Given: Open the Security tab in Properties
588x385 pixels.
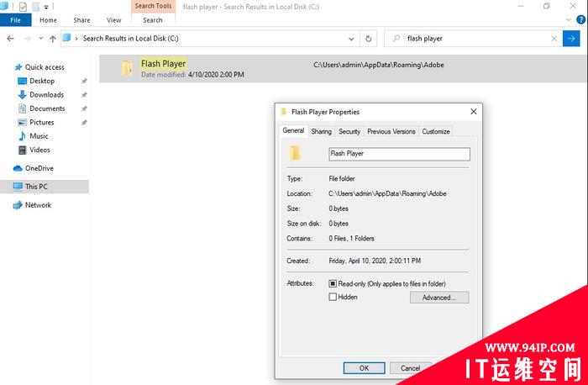Looking at the screenshot, I should [349, 131].
